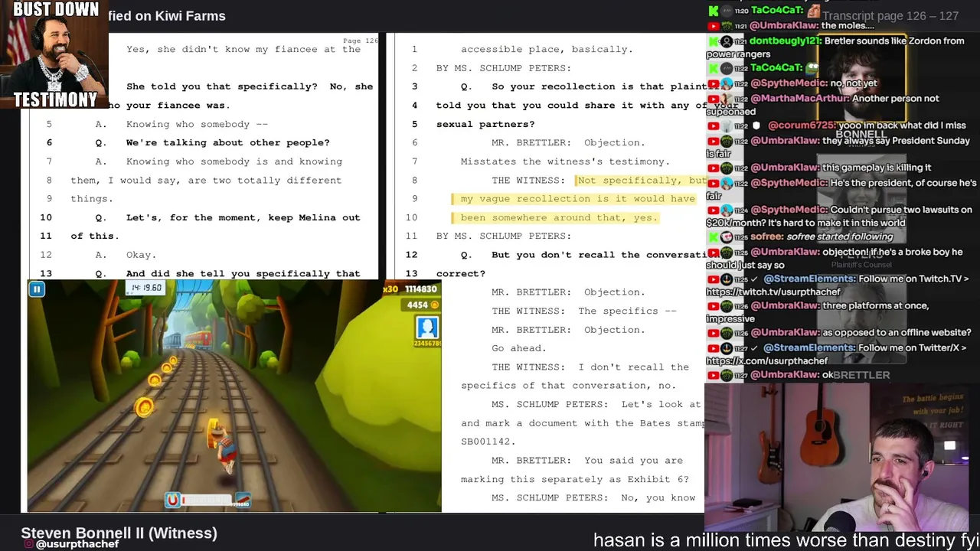Click the 4454 coin count
This screenshot has height=551, width=980.
(x=417, y=305)
